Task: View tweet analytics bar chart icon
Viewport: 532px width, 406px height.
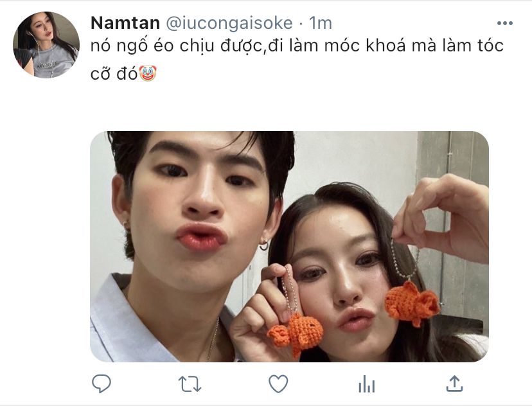Action: coord(366,384)
